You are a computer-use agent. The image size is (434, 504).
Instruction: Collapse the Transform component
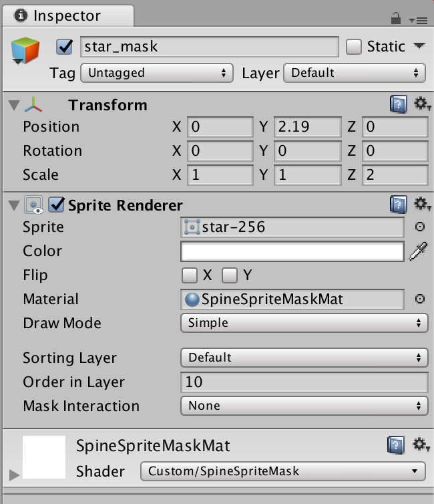click(x=14, y=105)
